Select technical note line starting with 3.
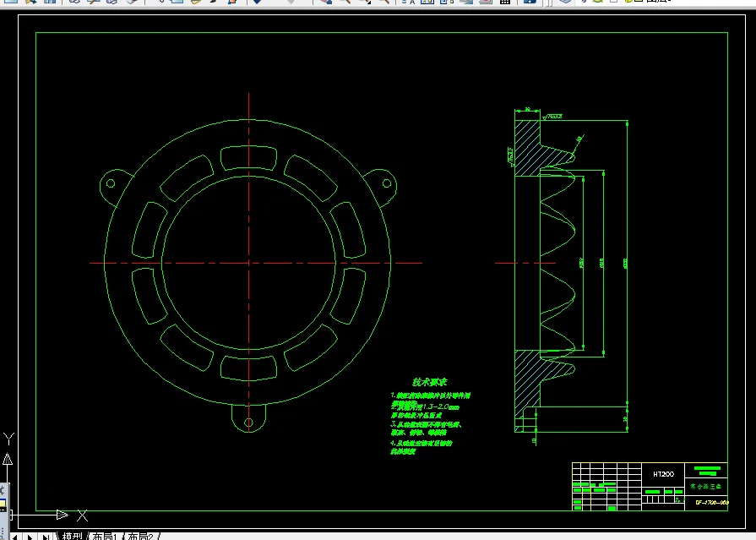Screen dimensions: 756x540 tap(427, 425)
